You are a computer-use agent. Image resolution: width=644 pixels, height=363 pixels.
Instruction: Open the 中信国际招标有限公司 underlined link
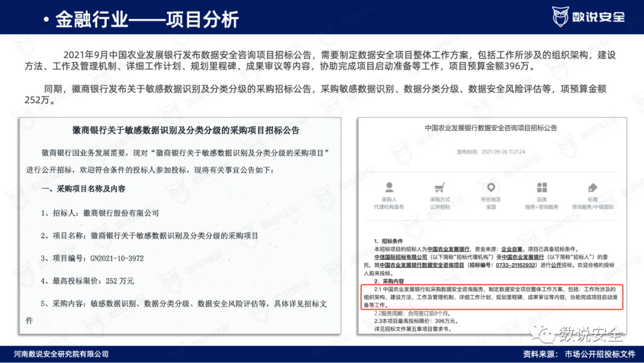[401, 257]
